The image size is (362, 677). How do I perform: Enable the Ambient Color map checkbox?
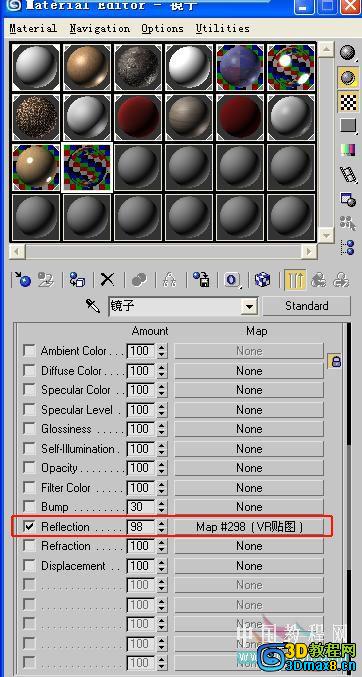pyautogui.click(x=29, y=351)
